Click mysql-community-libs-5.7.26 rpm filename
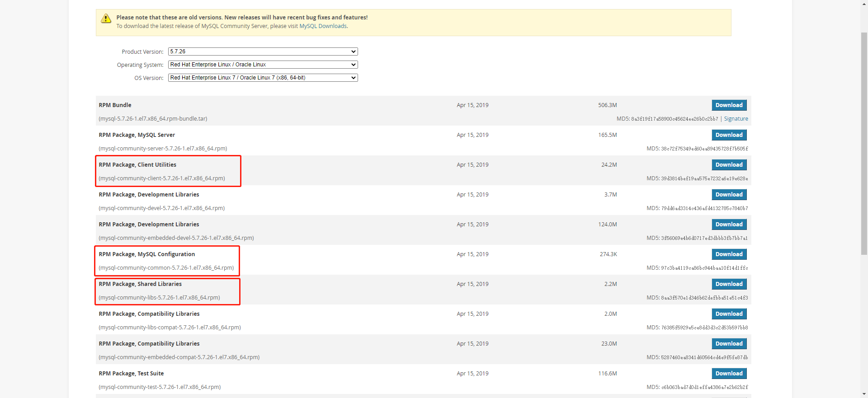 [x=159, y=298]
